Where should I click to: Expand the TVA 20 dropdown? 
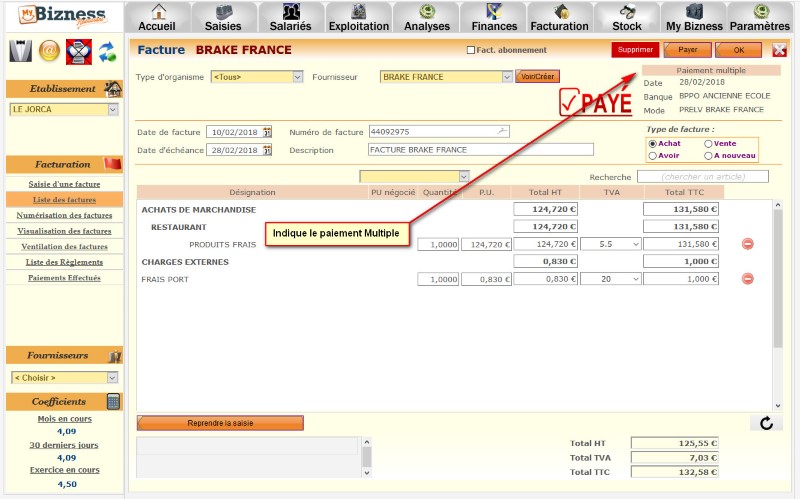point(636,279)
